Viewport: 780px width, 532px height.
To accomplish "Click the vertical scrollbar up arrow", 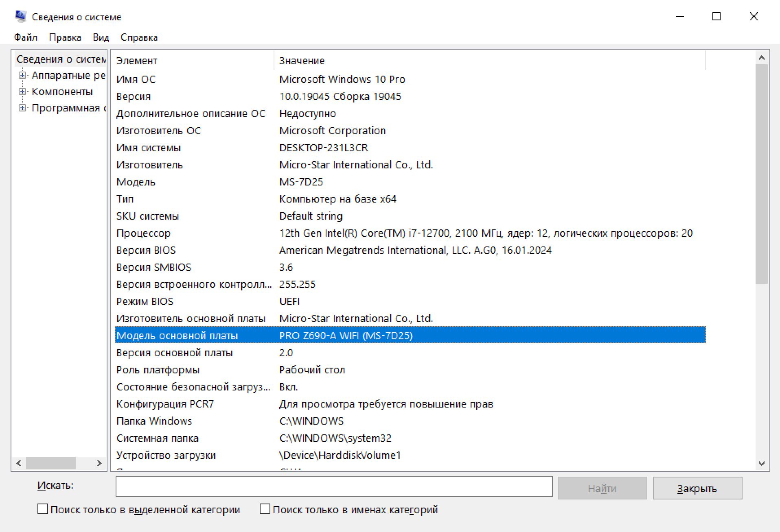I will coord(762,58).
